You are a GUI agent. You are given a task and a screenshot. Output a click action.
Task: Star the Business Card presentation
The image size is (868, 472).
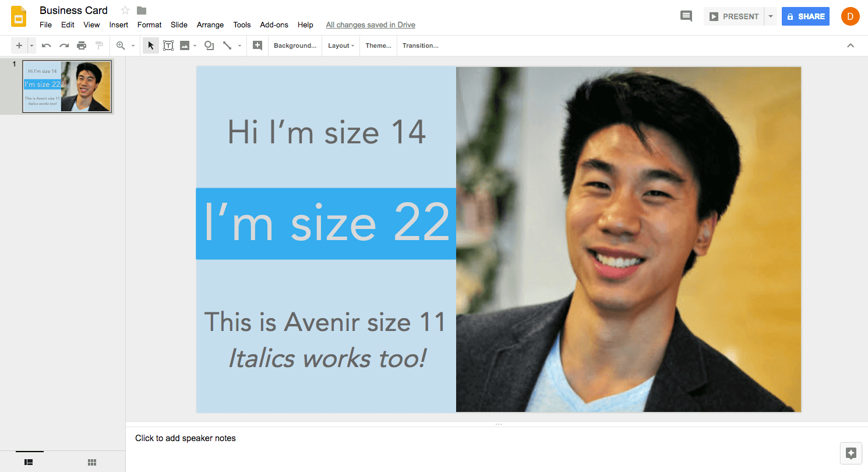tap(125, 10)
